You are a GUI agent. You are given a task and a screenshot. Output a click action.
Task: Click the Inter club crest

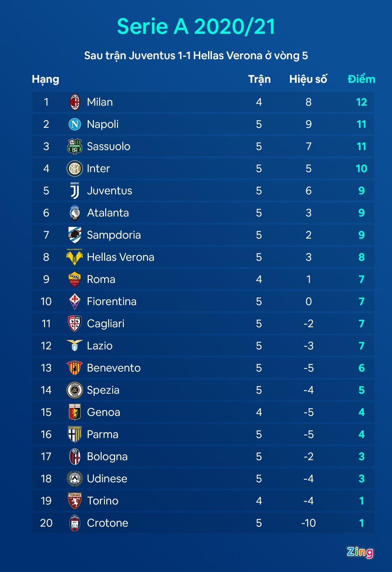pos(75,169)
